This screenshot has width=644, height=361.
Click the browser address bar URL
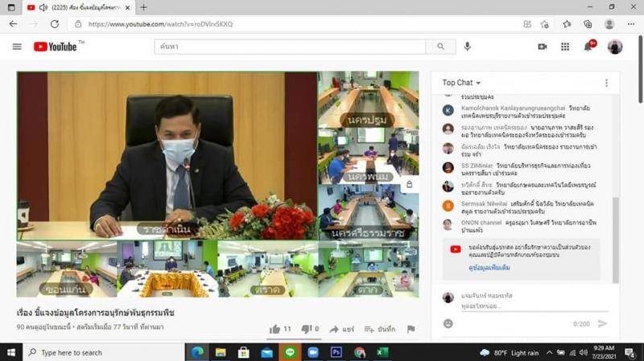click(160, 24)
